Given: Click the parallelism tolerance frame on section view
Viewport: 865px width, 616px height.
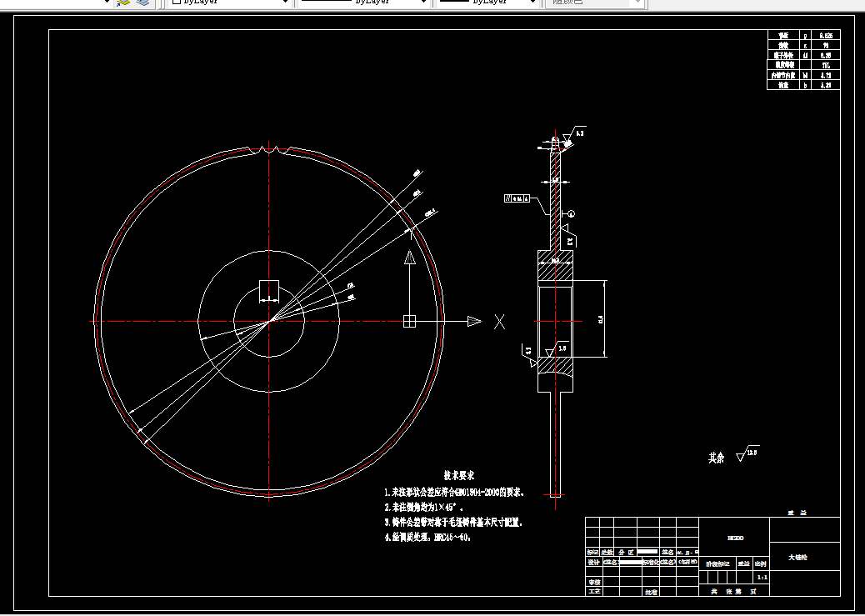Looking at the screenshot, I should coord(517,198).
